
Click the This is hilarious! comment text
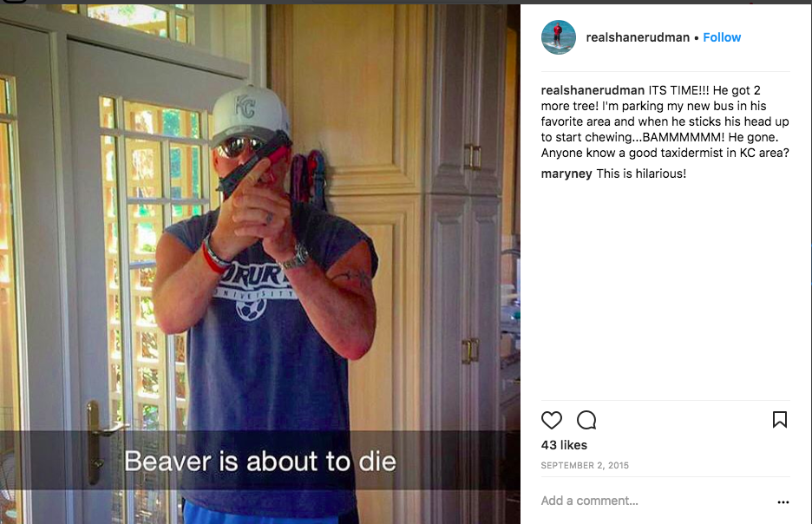(x=641, y=174)
